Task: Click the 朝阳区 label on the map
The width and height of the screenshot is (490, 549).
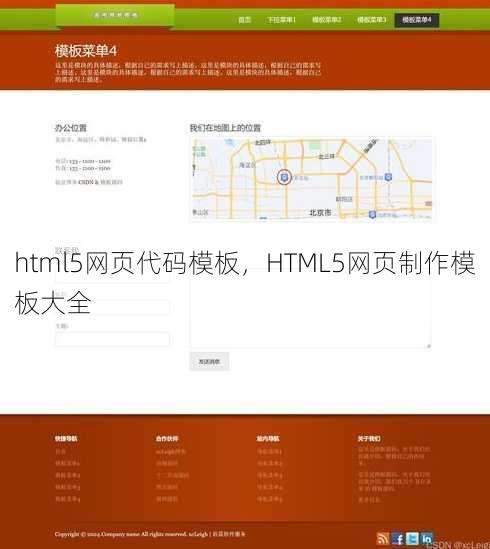Action: click(x=344, y=199)
